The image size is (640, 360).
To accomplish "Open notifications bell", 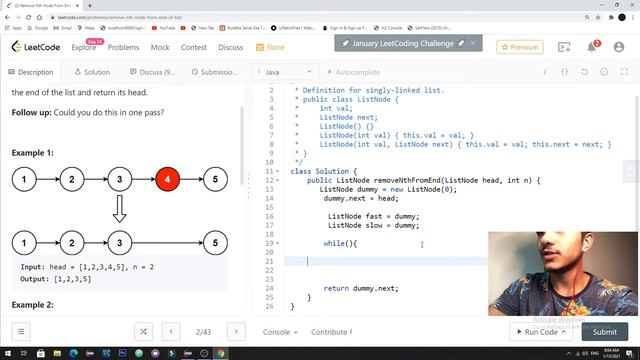I will click(591, 47).
